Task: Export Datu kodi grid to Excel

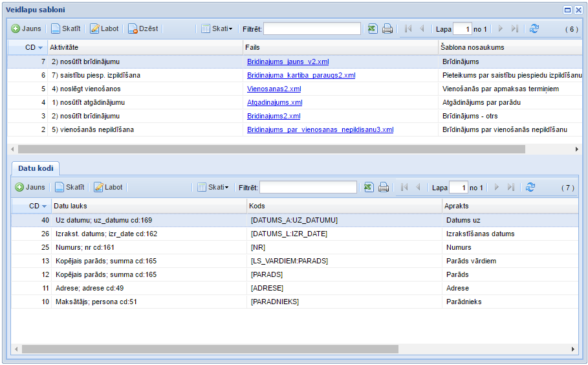Action: [x=368, y=187]
